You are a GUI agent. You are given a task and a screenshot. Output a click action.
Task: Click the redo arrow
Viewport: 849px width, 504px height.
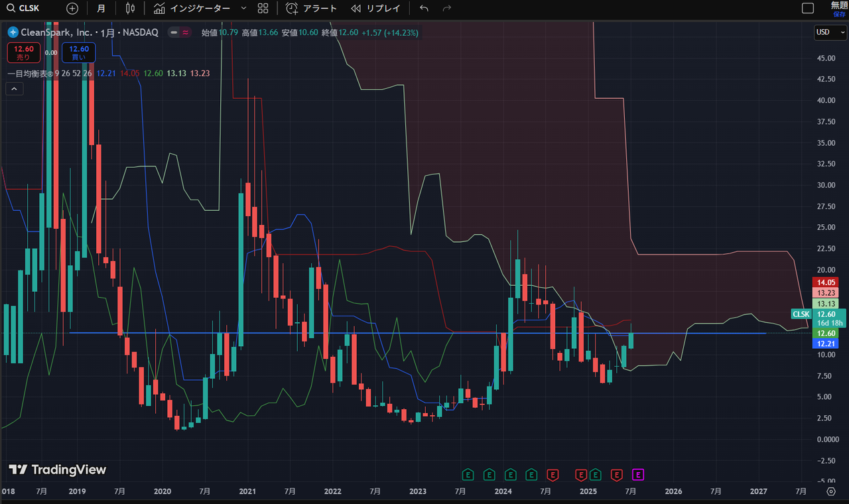447,9
